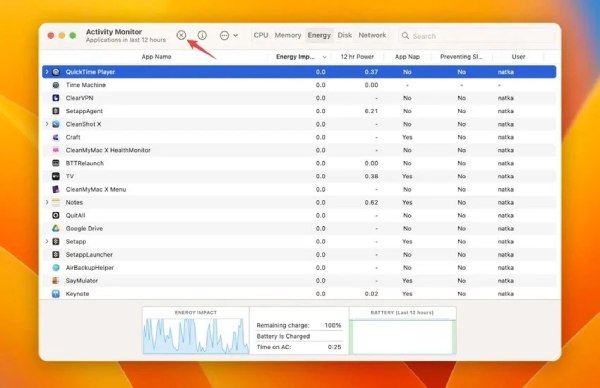Click the 0.62 power value for Notes
This screenshot has height=388, width=600.
[x=371, y=202]
